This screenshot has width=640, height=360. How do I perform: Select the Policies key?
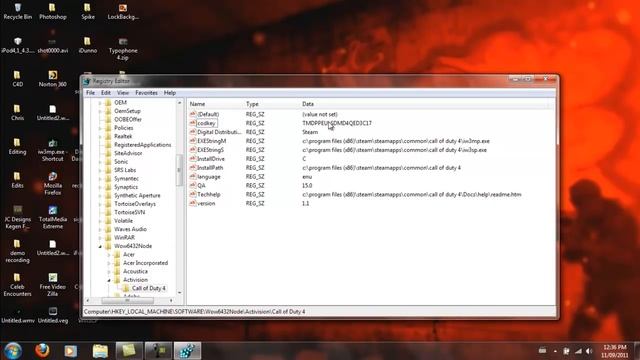(124, 128)
